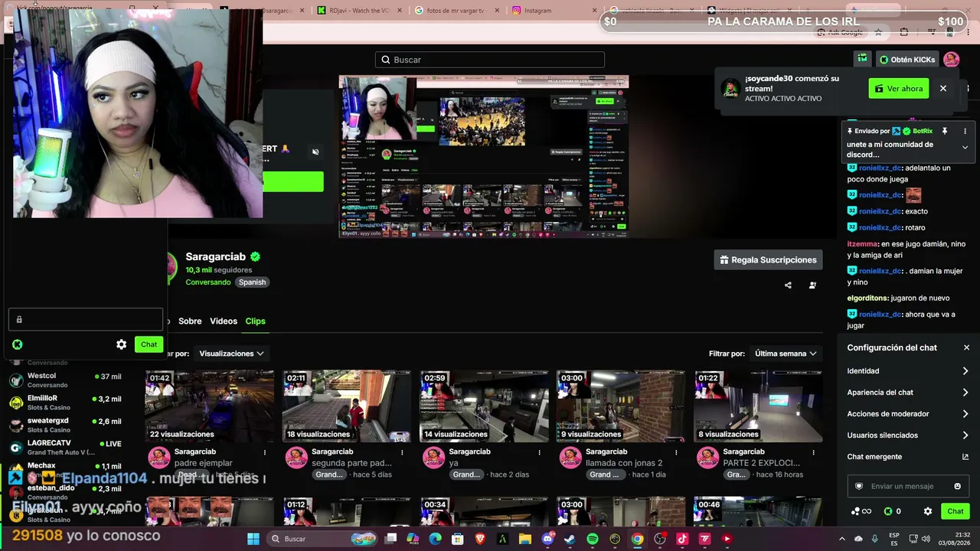Screen dimensions: 980x551
Task: Open ElmiilloR channel in sidebar
Action: click(x=64, y=403)
